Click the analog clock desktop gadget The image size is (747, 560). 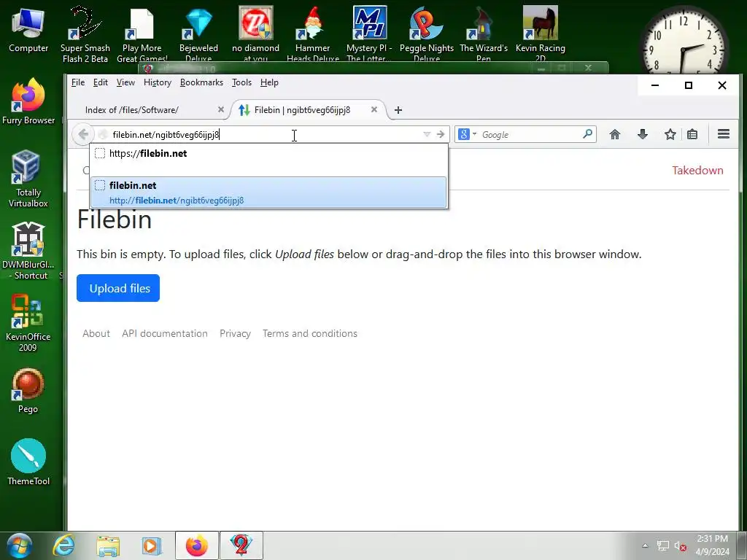pyautogui.click(x=683, y=43)
